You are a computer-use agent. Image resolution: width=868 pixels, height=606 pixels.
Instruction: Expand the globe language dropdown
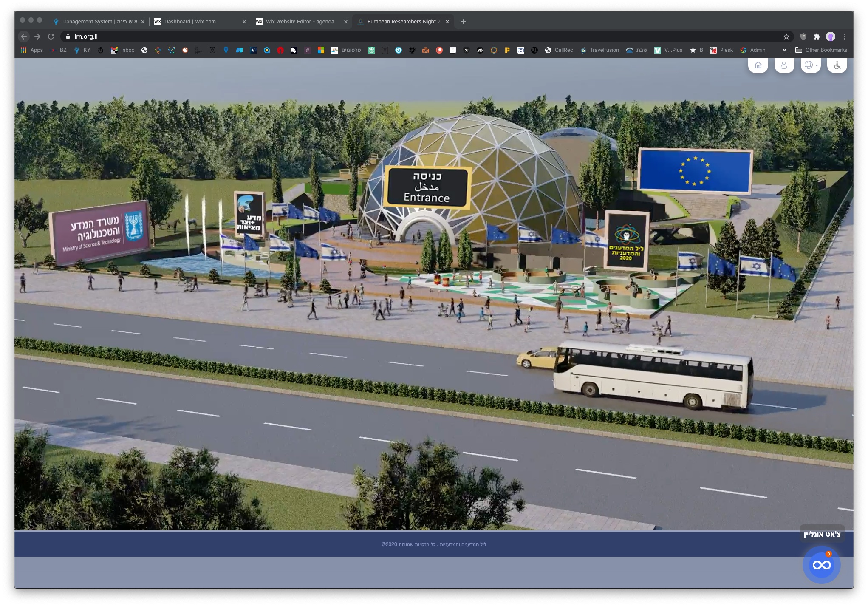pos(811,65)
